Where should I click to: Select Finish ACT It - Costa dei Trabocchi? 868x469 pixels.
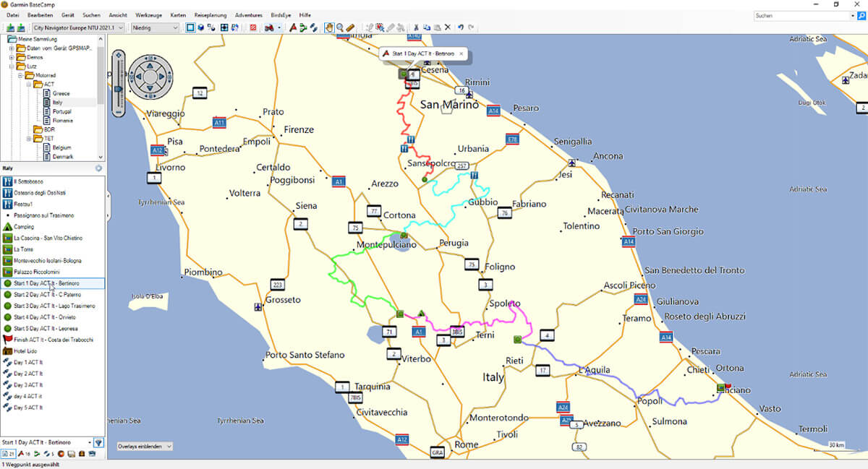(x=53, y=340)
